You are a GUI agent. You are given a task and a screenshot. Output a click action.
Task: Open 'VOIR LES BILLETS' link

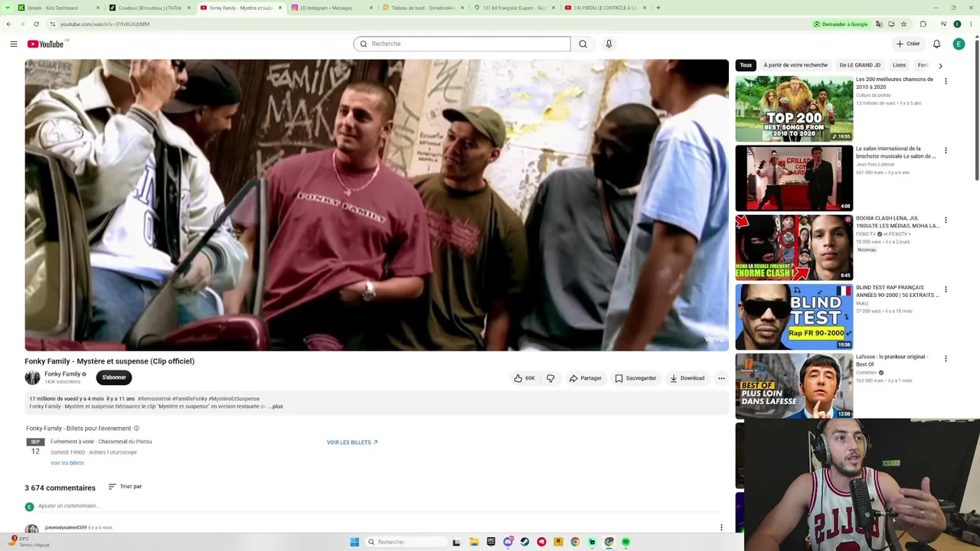(x=352, y=442)
